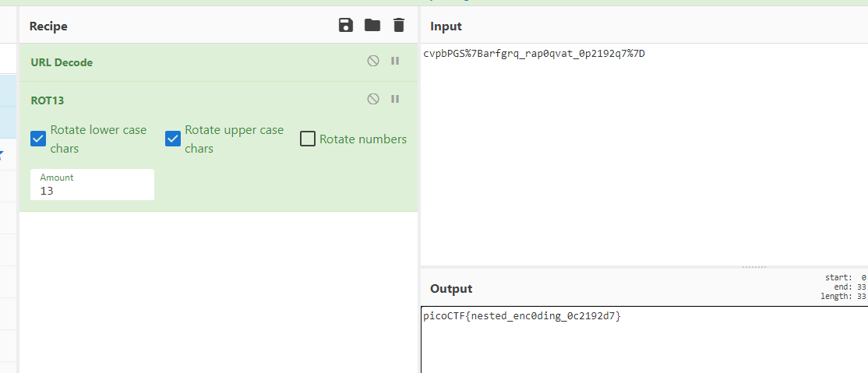The height and width of the screenshot is (373, 868).
Task: Set a breakpoint on ROT13
Action: click(395, 99)
